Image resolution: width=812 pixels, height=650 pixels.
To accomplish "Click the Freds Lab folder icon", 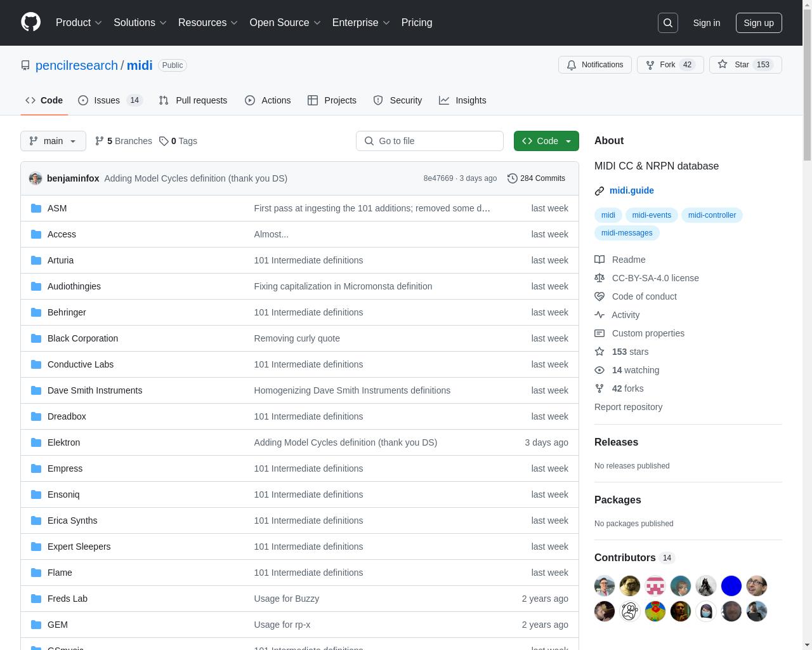I will coord(36,599).
